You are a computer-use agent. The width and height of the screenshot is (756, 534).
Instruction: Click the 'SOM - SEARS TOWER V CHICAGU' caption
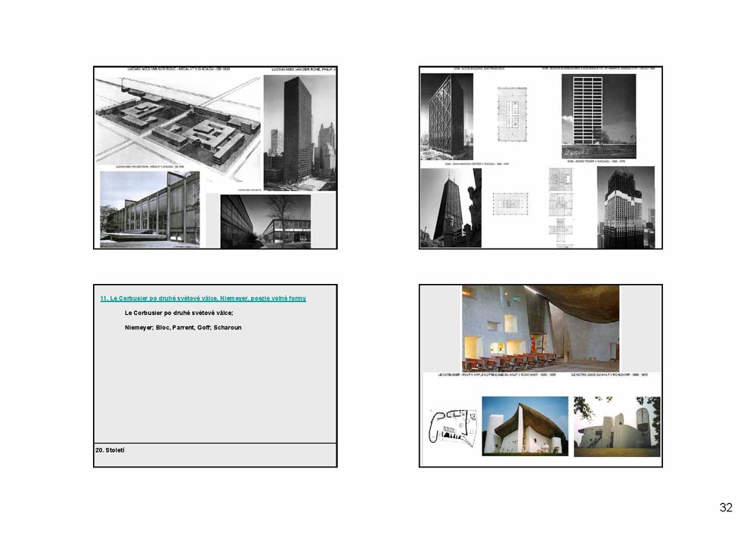coord(596,162)
